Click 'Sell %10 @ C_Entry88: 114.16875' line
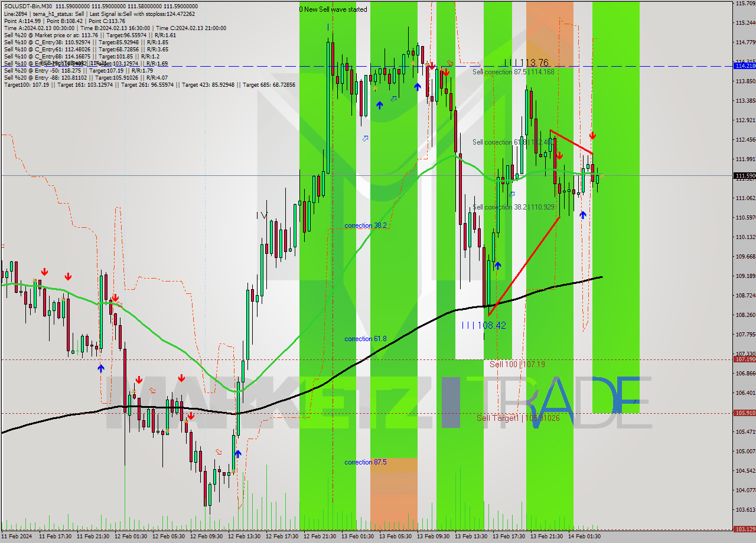Viewport: 756px width, 543px height. pos(82,56)
